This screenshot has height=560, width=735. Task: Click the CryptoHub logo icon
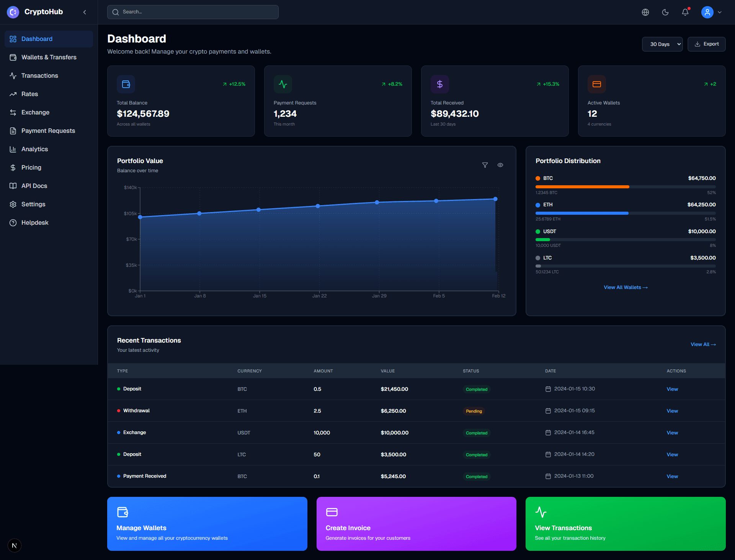coord(13,12)
